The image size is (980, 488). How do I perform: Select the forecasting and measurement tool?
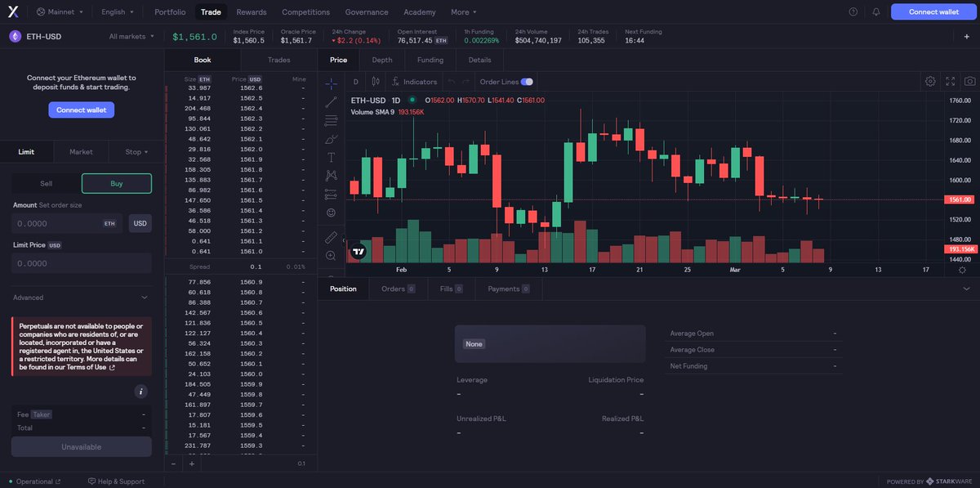pos(331,195)
